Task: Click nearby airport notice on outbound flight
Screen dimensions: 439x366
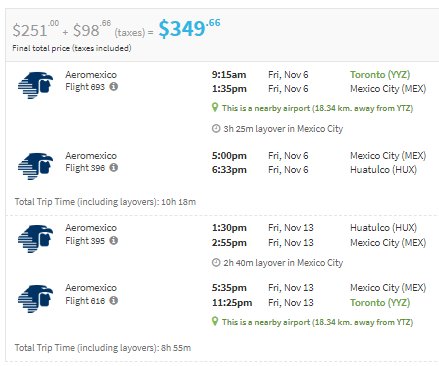Action: pos(317,108)
